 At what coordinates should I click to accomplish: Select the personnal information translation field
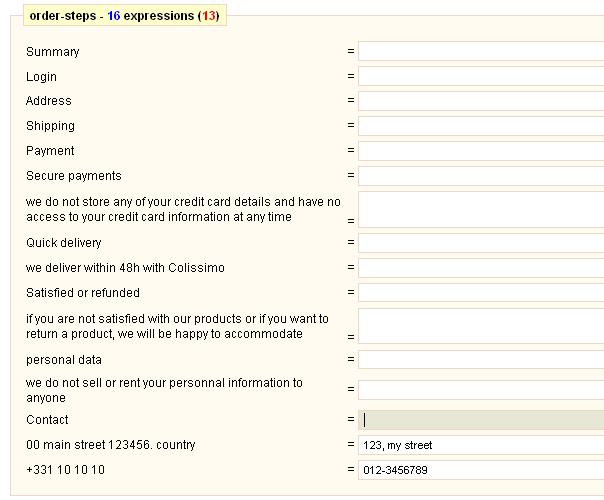481,389
